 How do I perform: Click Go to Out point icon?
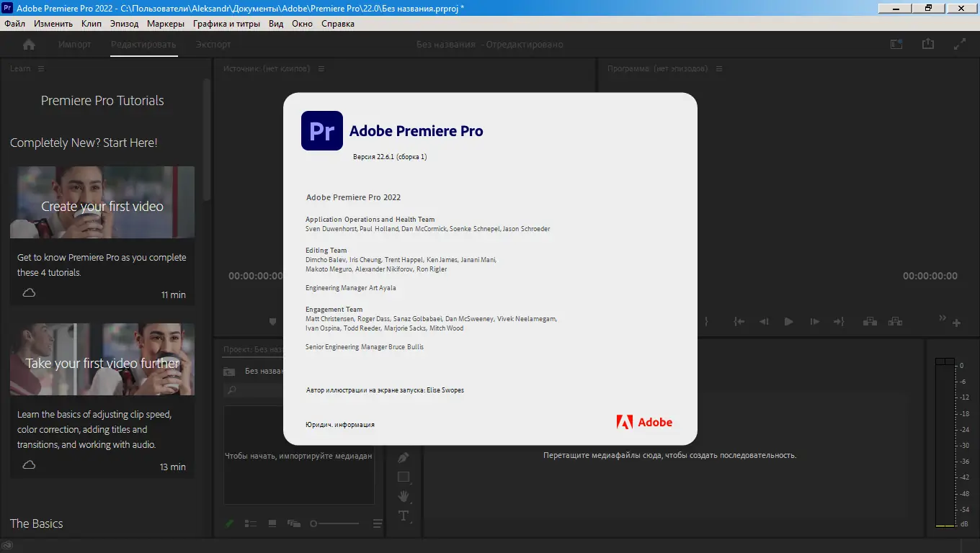[x=839, y=322]
